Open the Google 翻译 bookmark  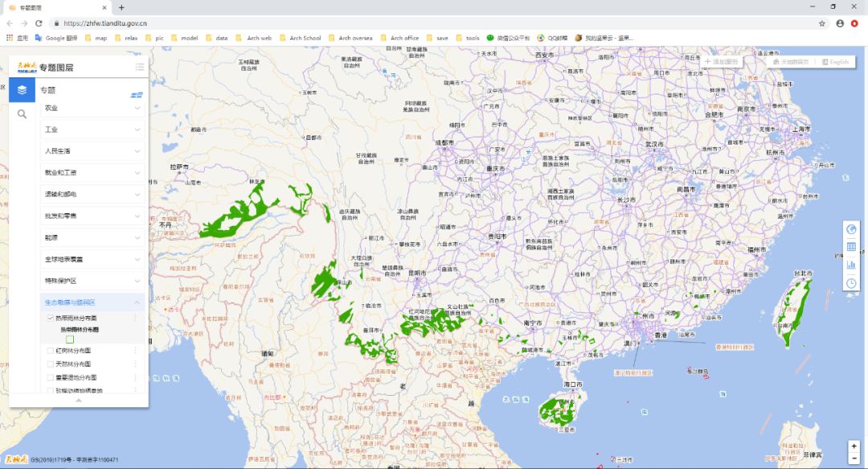(x=56, y=39)
